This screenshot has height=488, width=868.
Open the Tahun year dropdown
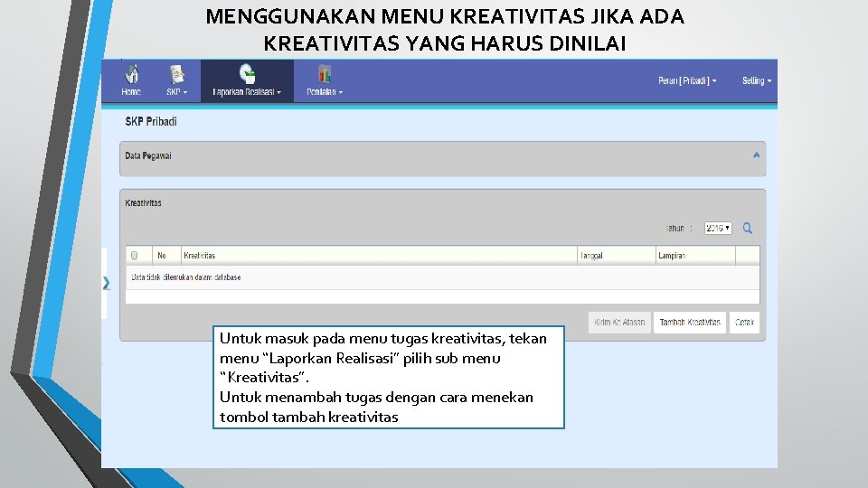[718, 228]
